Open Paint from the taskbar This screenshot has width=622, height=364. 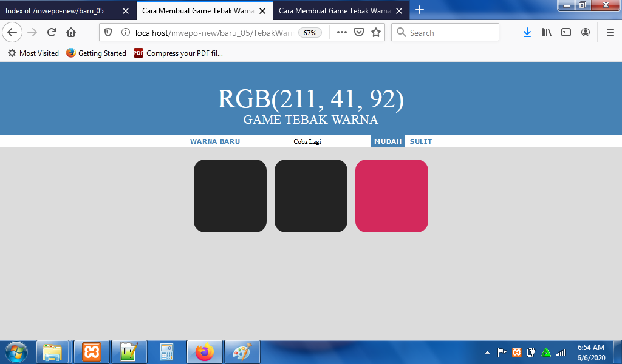point(242,352)
